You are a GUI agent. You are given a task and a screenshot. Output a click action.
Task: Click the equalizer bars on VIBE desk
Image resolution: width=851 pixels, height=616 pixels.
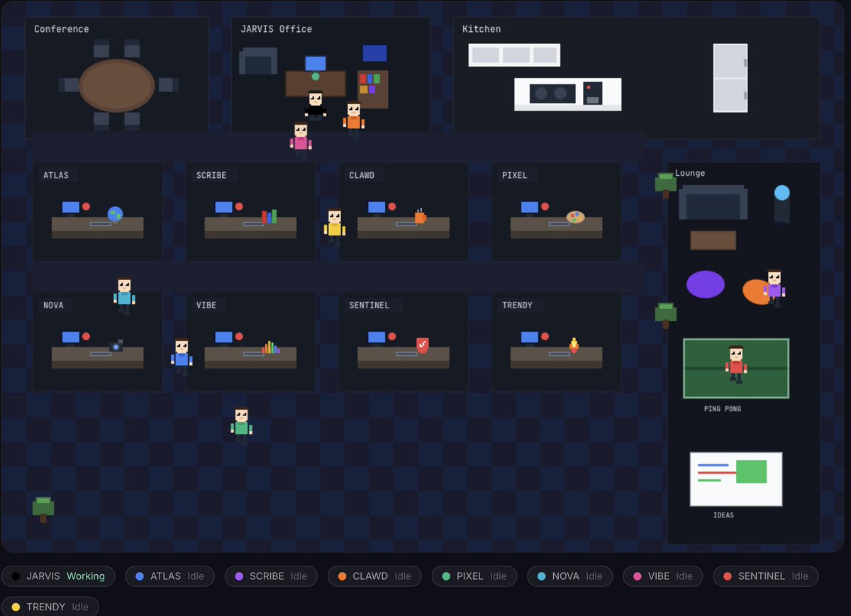(x=271, y=347)
